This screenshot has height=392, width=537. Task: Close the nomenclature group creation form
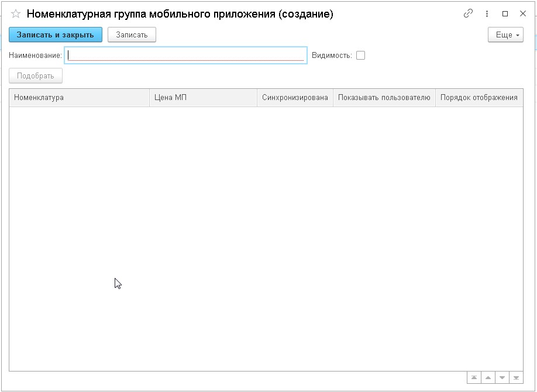coord(523,14)
